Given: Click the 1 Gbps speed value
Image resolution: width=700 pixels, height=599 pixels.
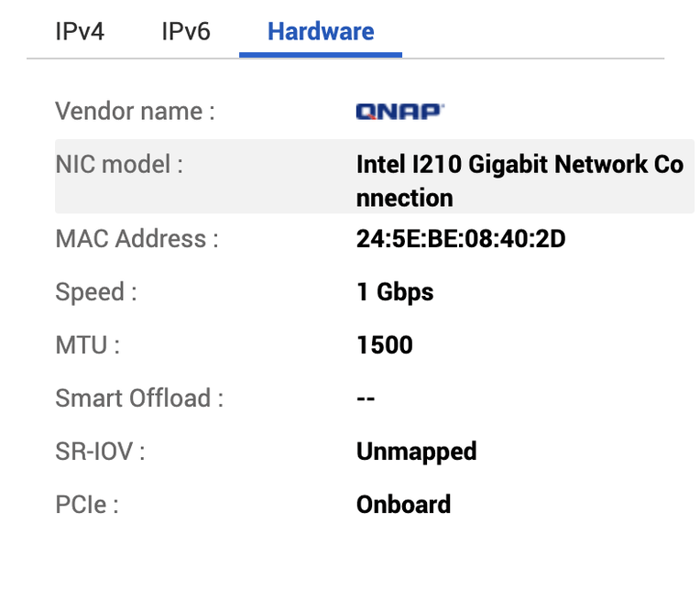Looking at the screenshot, I should click(395, 292).
